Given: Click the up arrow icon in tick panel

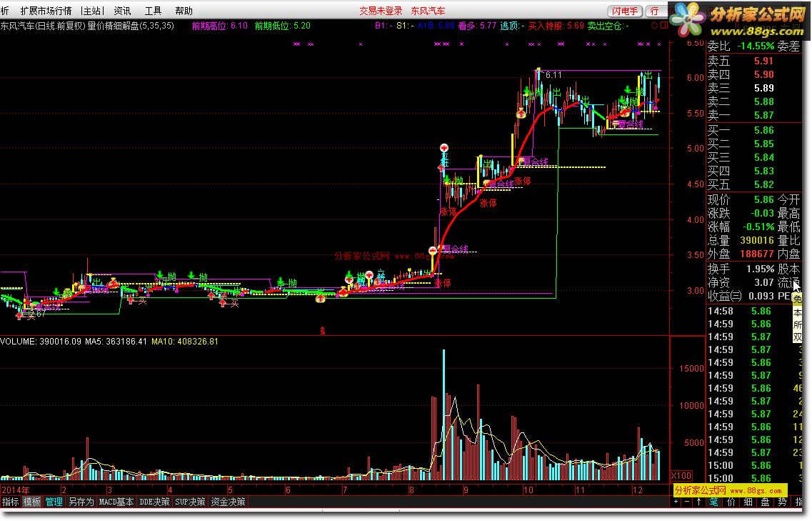Looking at the screenshot, I should click(x=698, y=502).
